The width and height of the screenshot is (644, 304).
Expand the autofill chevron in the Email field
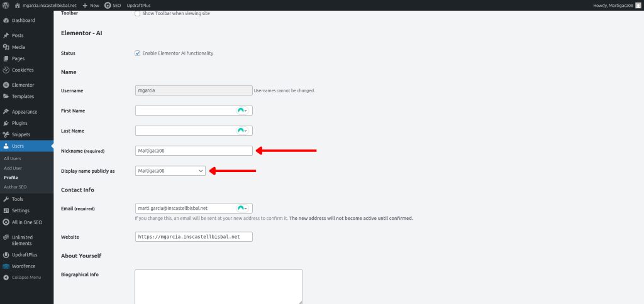tap(246, 208)
